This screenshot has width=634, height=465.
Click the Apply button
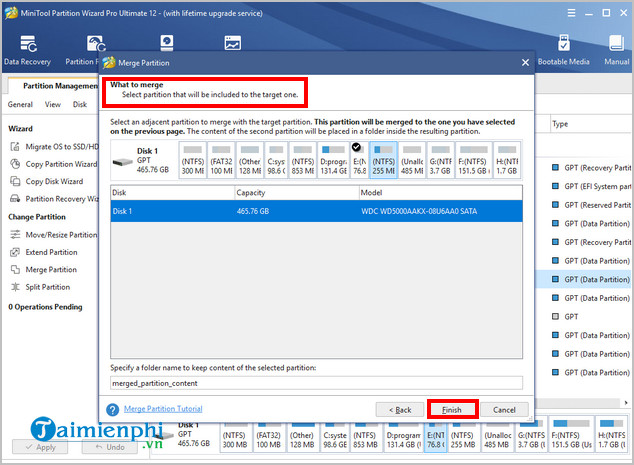[40, 447]
